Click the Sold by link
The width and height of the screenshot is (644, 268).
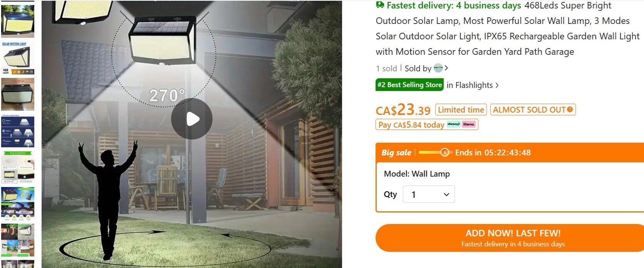click(418, 69)
